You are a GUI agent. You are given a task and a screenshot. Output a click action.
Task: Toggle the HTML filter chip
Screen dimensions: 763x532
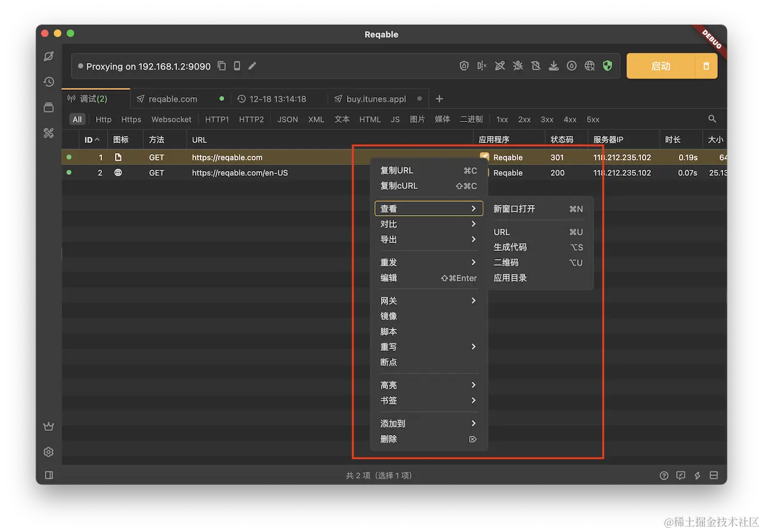coord(370,119)
